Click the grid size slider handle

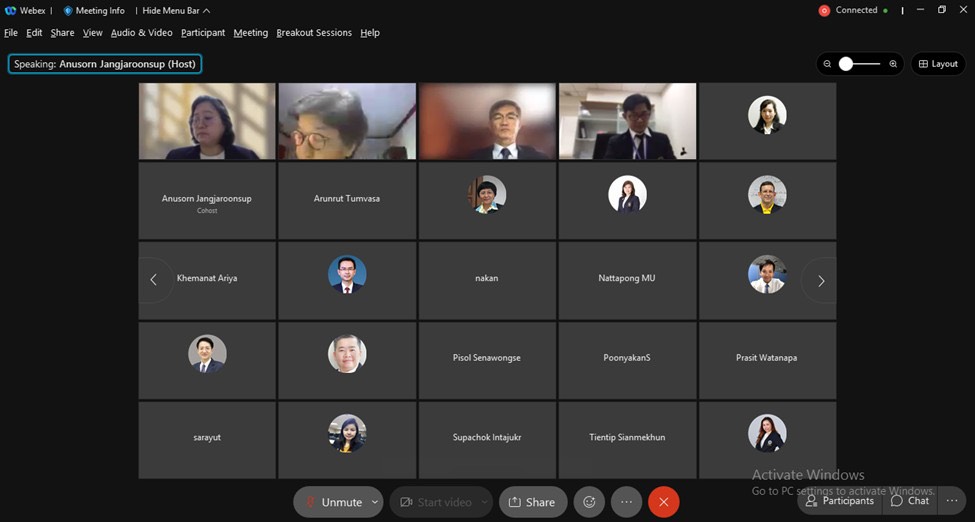point(846,64)
